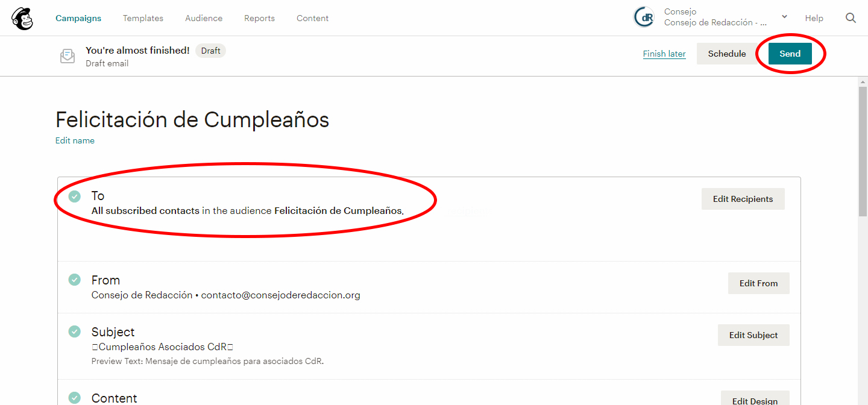868x405 pixels.
Task: Go to the Audience section
Action: click(204, 18)
